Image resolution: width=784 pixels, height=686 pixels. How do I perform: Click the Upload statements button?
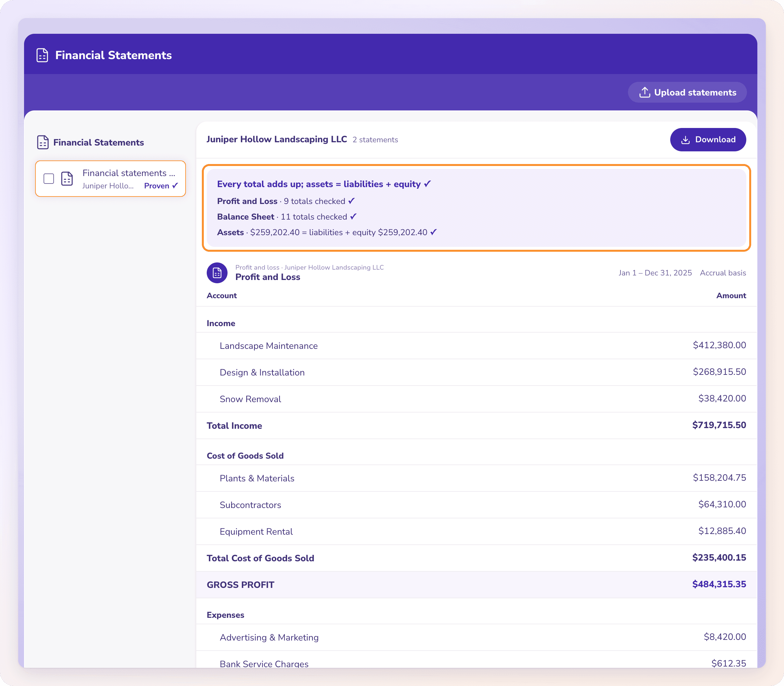[687, 92]
